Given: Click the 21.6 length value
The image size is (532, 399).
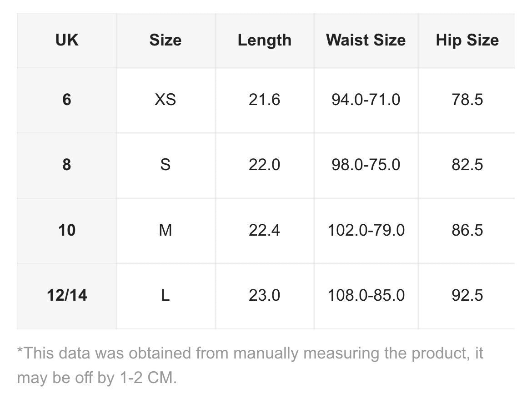Looking at the screenshot, I should point(264,99).
